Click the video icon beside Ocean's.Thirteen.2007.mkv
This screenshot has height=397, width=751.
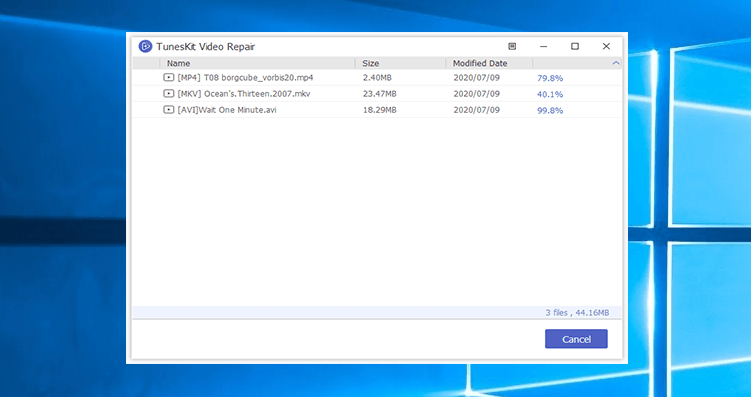[x=168, y=94]
